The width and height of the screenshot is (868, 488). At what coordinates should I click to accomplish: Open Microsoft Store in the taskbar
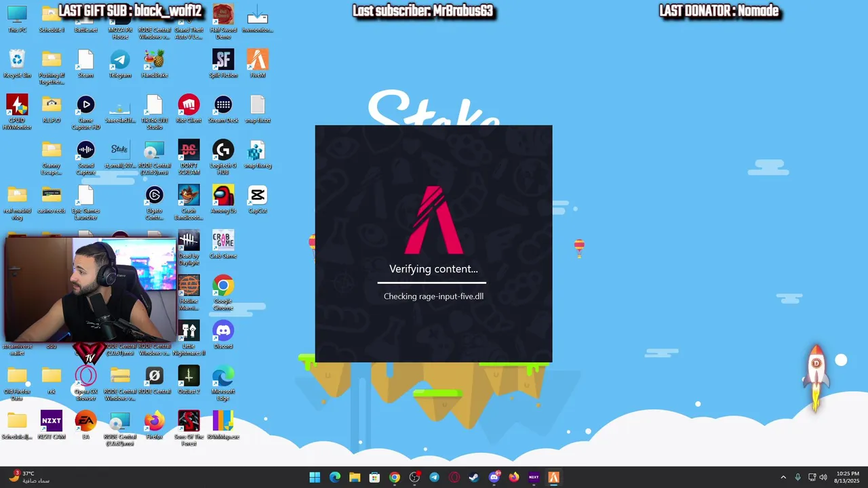(x=374, y=477)
